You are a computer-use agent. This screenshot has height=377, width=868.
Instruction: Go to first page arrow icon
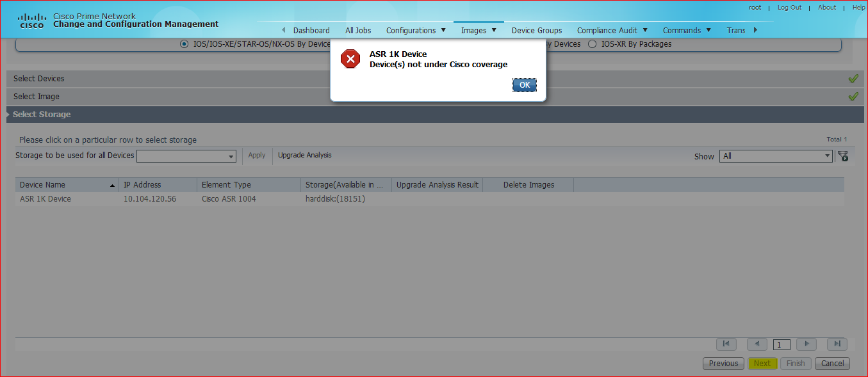click(x=726, y=344)
